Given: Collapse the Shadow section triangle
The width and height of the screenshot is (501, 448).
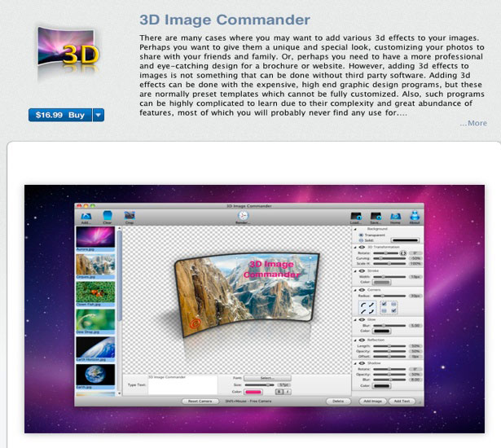Looking at the screenshot, I should 355,363.
